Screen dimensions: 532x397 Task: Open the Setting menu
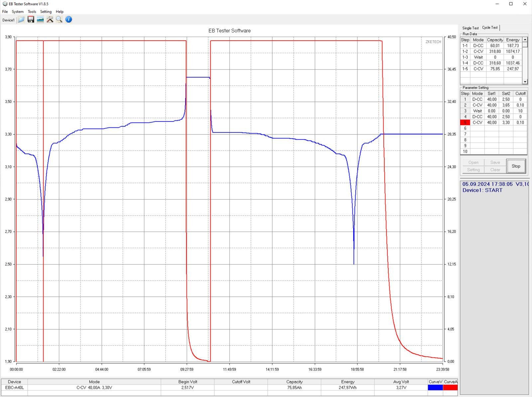[46, 12]
